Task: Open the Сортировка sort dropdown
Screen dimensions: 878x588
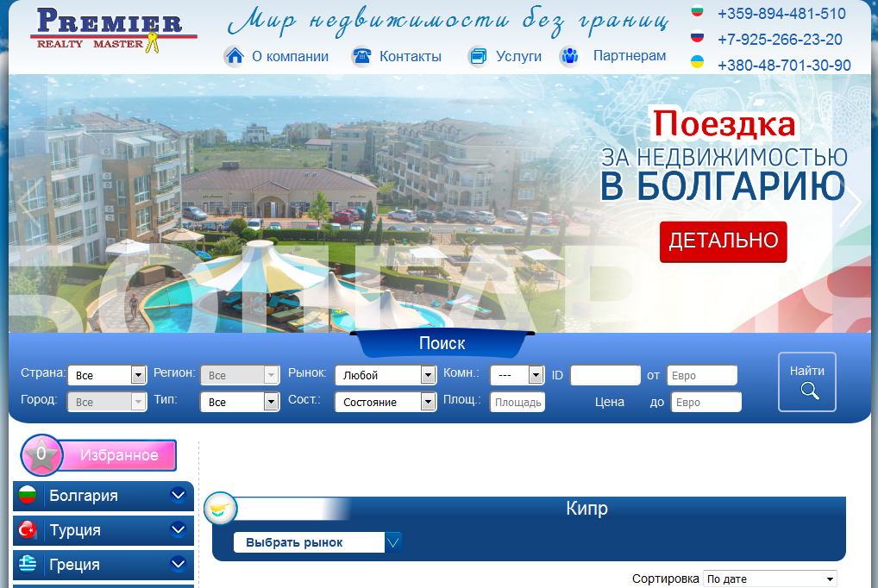Action: pos(770,579)
